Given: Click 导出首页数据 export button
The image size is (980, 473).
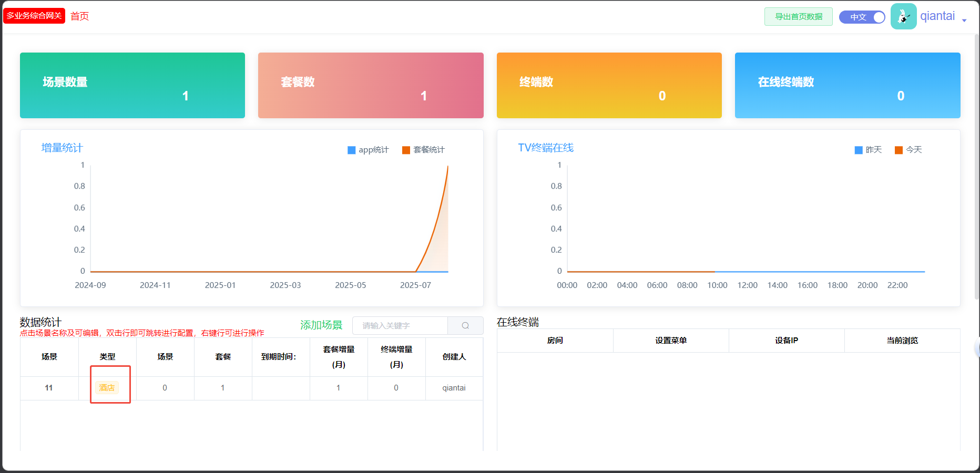Looking at the screenshot, I should (x=798, y=17).
